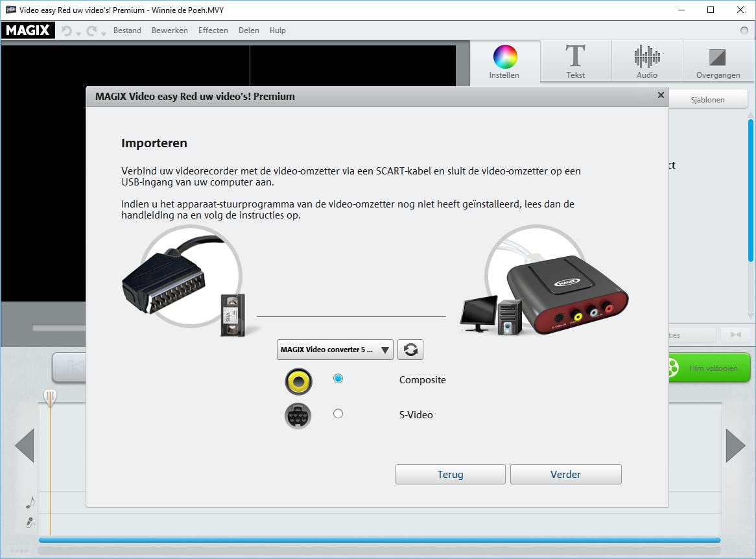Click the blue timeline zoom scrollbar
Image resolution: width=756 pixels, height=559 pixels.
pos(379,540)
